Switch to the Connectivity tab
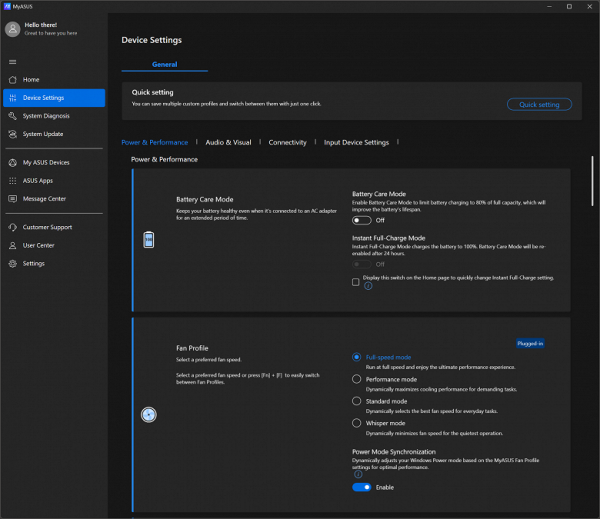The width and height of the screenshot is (600, 519). tap(287, 142)
